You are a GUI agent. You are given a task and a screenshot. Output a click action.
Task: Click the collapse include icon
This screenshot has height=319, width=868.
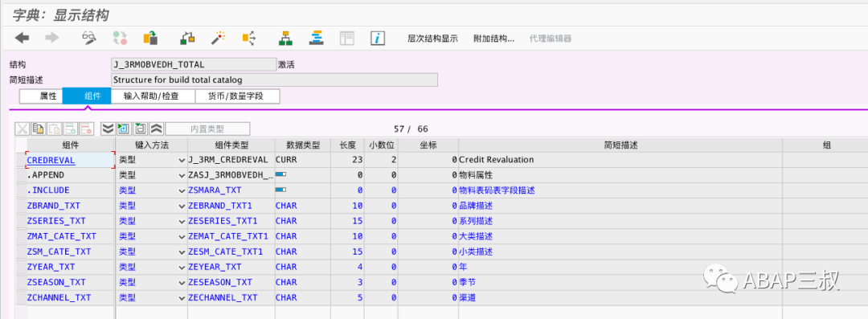(x=140, y=129)
